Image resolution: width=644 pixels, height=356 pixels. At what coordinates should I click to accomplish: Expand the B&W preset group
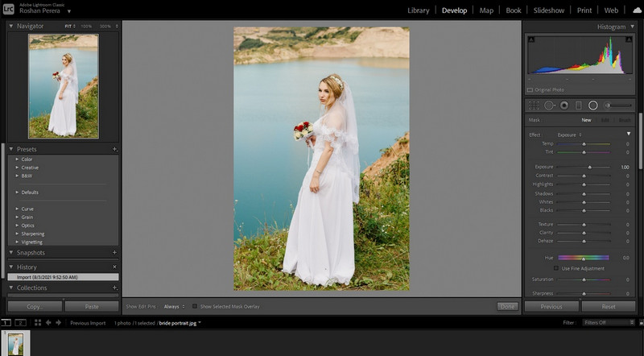click(17, 176)
